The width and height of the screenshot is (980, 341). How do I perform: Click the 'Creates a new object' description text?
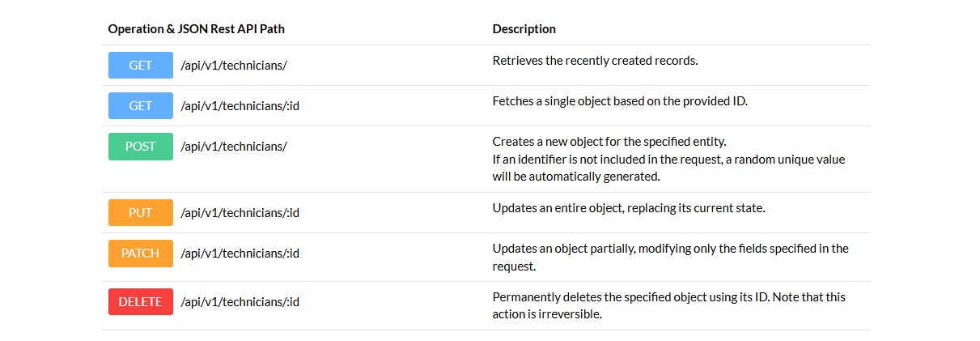click(668, 159)
